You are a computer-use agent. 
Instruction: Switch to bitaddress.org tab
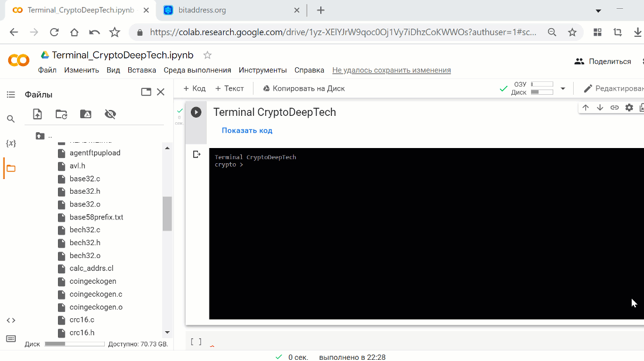232,11
